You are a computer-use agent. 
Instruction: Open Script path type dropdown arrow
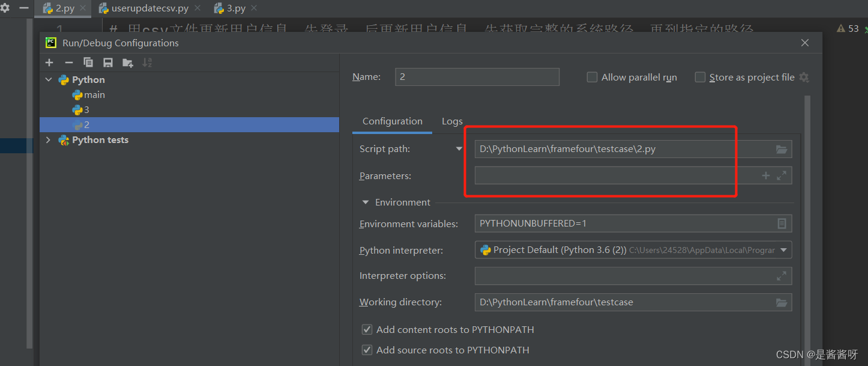(x=459, y=149)
